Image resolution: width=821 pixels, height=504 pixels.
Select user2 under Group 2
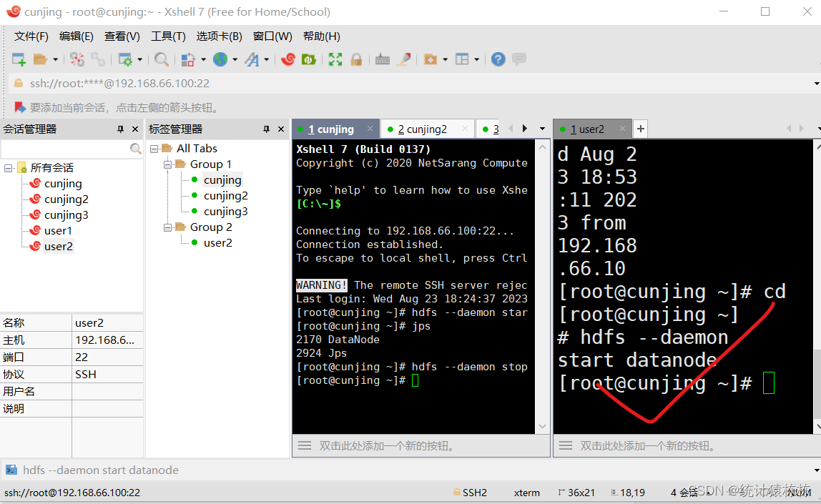tap(218, 243)
